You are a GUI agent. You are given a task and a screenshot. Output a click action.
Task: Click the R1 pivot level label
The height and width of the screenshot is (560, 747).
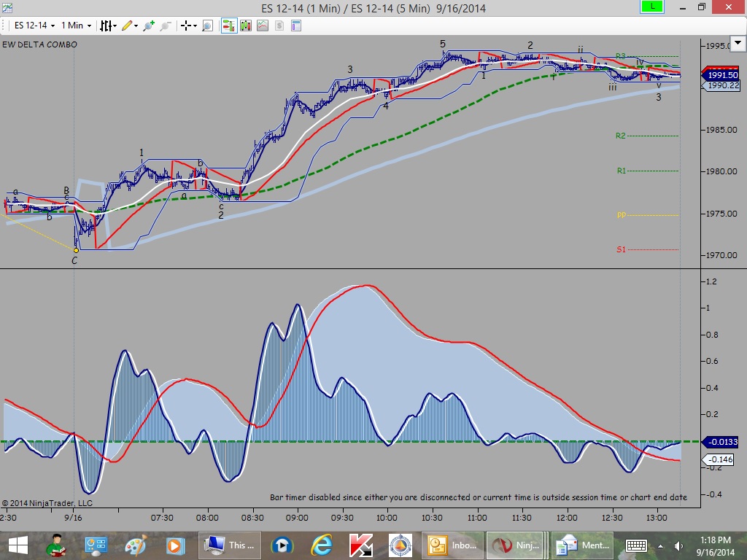click(622, 171)
